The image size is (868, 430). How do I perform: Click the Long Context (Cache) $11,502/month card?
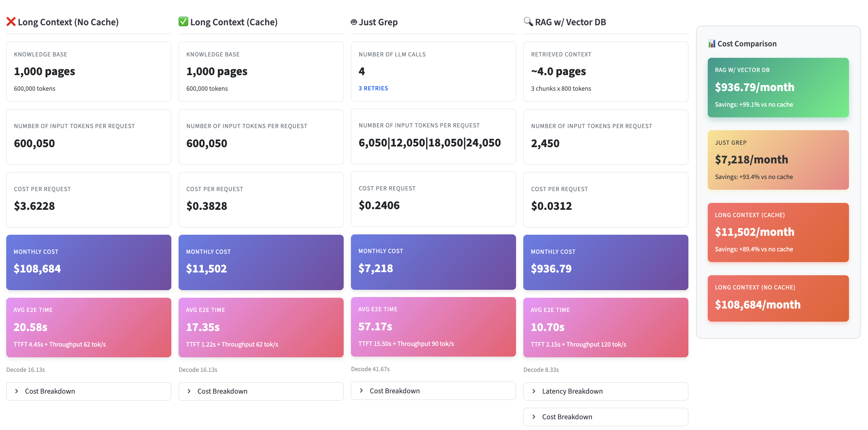(778, 232)
